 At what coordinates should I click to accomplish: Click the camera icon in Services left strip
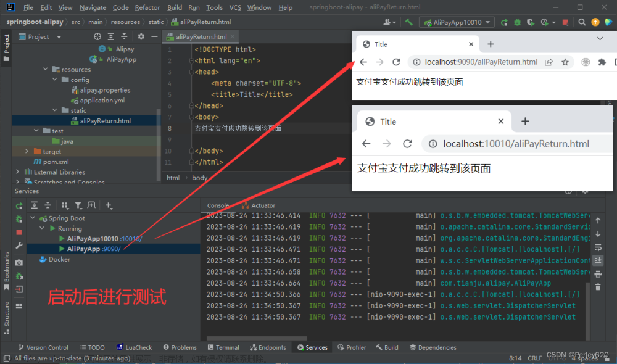pos(19,262)
